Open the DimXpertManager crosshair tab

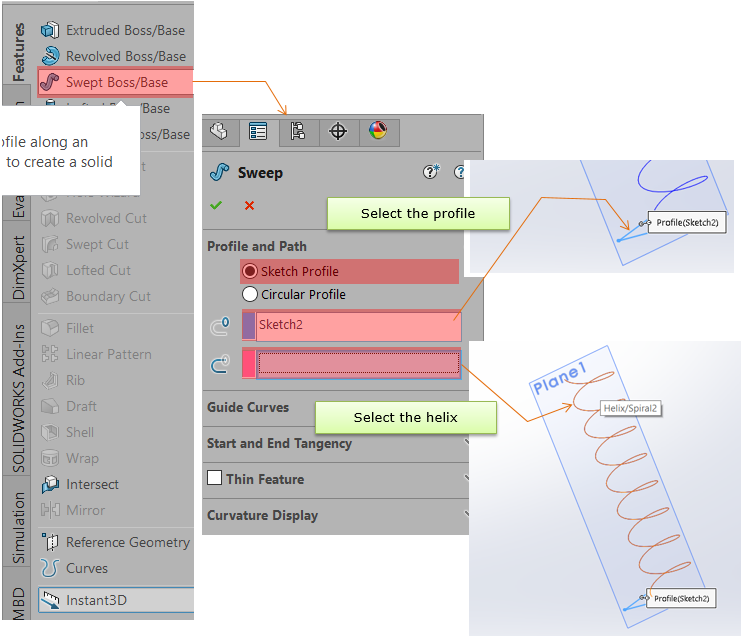tap(338, 131)
